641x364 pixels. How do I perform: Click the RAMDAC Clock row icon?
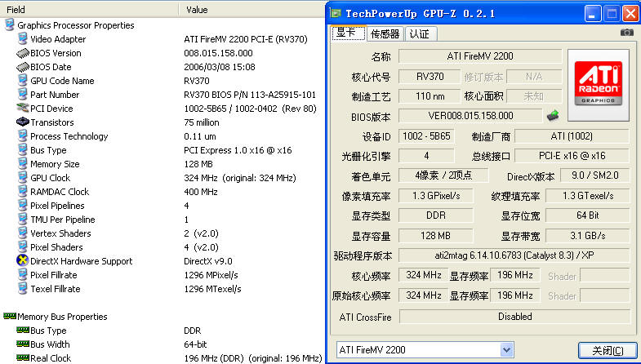[x=23, y=192]
